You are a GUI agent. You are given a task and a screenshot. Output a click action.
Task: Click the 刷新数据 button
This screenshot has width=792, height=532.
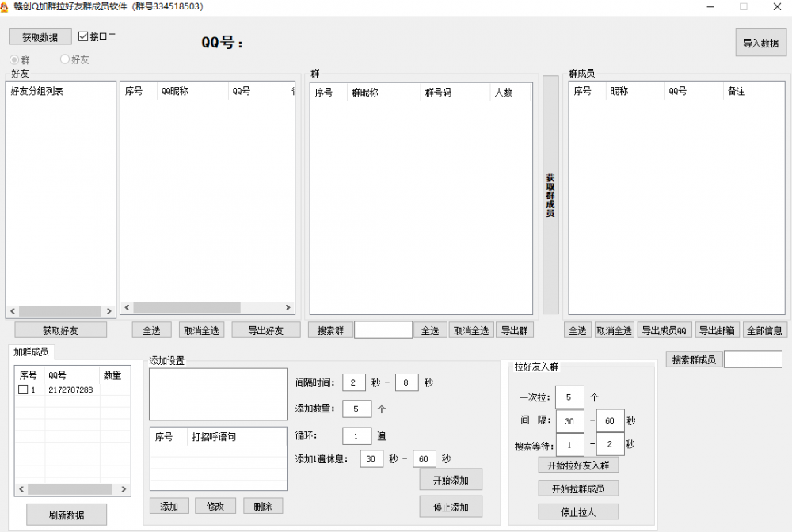(67, 515)
